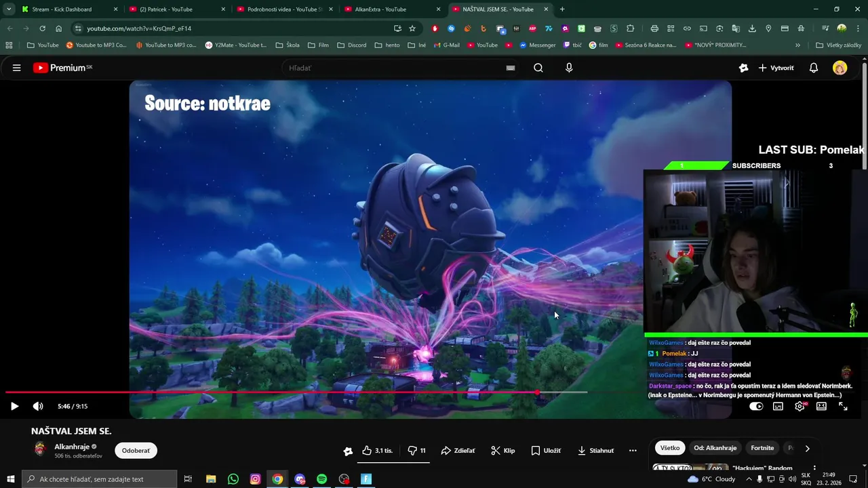Open the Chrome extensions puzzle icon

[630, 28]
